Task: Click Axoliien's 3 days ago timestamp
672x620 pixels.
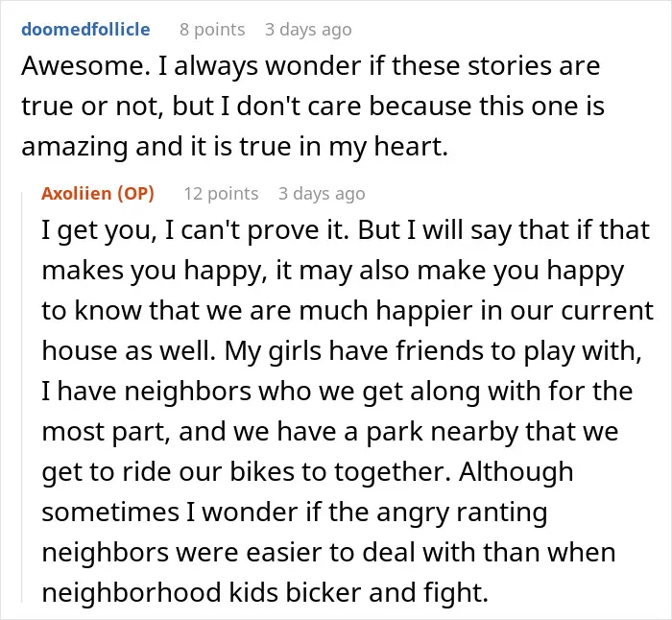Action: click(322, 194)
